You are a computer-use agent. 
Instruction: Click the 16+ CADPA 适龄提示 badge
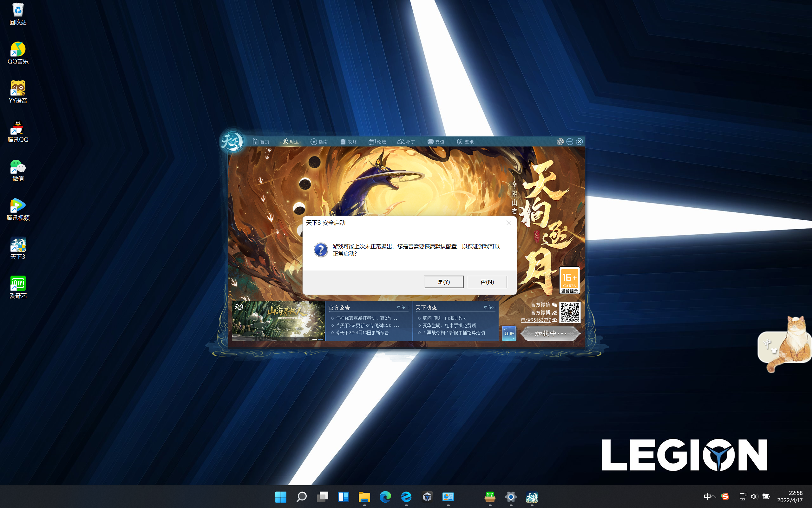click(x=569, y=281)
